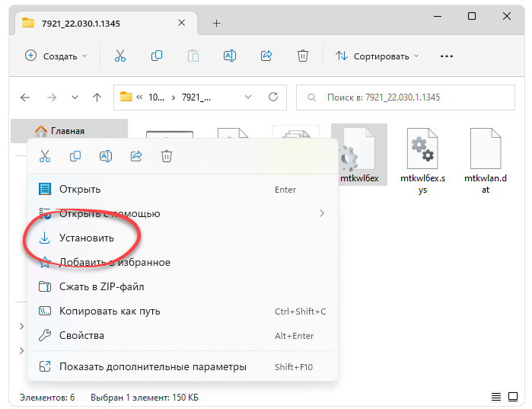Click the 7921_... breadcrumb segment

click(x=196, y=97)
